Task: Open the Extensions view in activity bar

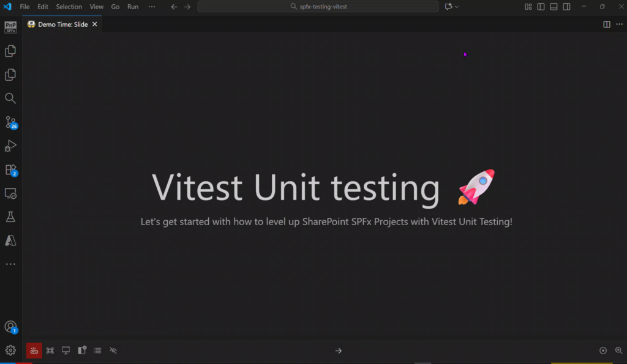Action: pyautogui.click(x=10, y=170)
